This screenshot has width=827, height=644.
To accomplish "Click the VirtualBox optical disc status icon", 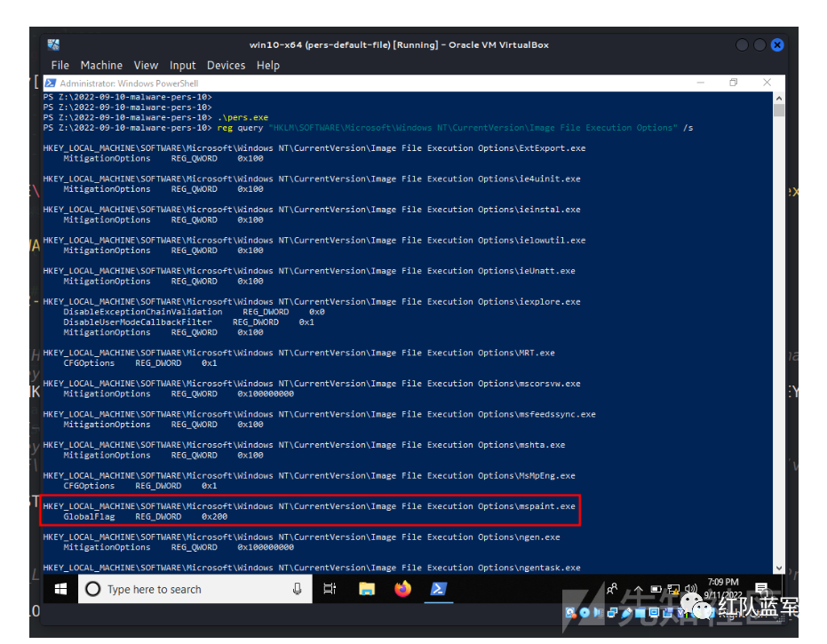I will [x=584, y=612].
